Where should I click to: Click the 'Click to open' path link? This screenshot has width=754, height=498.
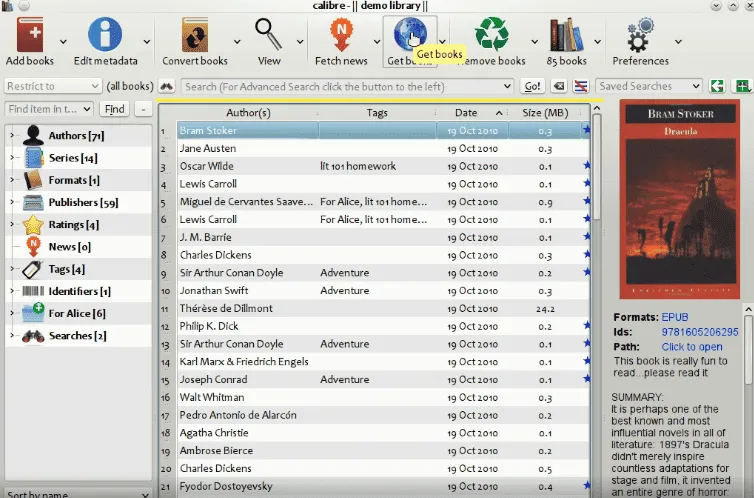(690, 347)
